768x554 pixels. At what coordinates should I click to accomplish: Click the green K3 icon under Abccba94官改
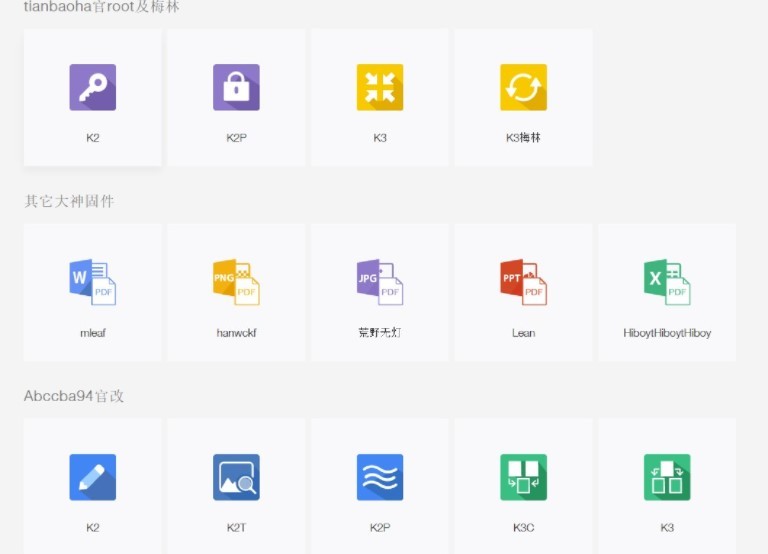point(667,477)
